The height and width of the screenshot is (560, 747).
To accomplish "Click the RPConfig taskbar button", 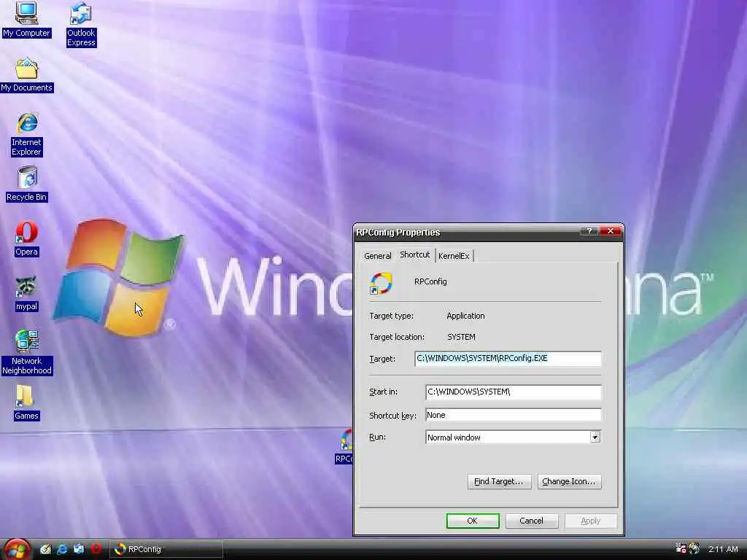I will coord(166,549).
